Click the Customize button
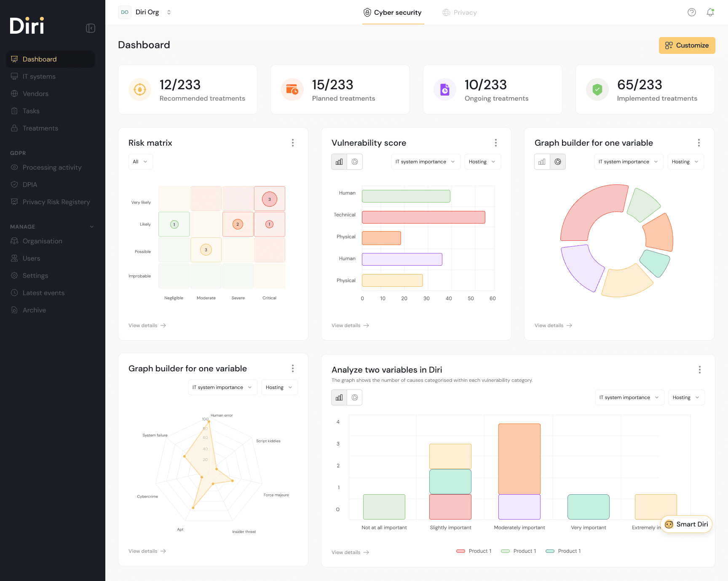The image size is (728, 581). click(x=687, y=45)
